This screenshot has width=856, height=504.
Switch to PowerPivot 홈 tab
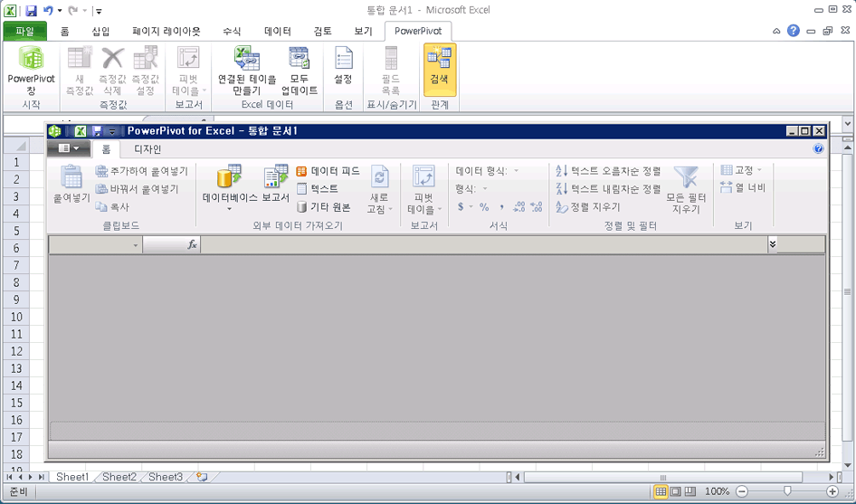coord(106,149)
